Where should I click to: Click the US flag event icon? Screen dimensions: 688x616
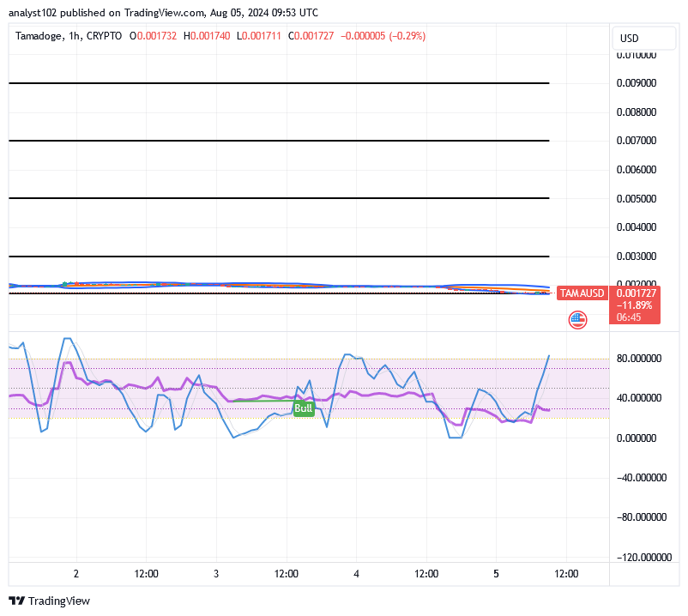[578, 320]
